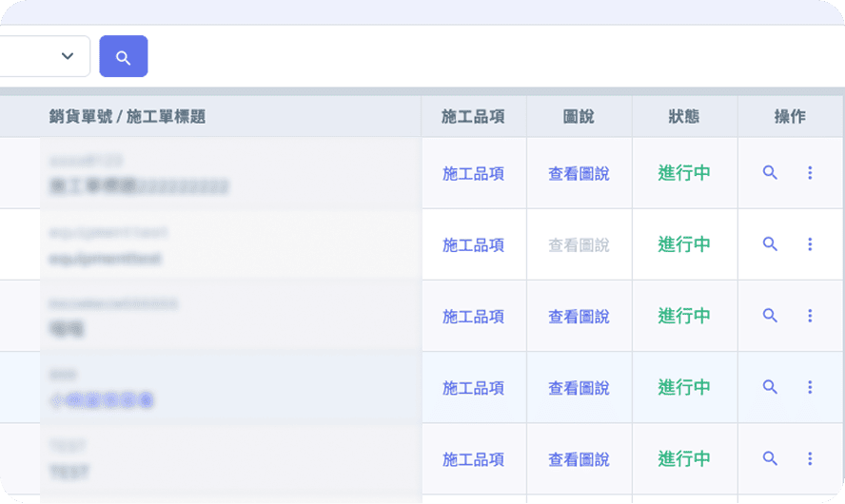Open 查看圖說 link in third table row
Image resolution: width=845 pixels, height=504 pixels.
click(579, 317)
